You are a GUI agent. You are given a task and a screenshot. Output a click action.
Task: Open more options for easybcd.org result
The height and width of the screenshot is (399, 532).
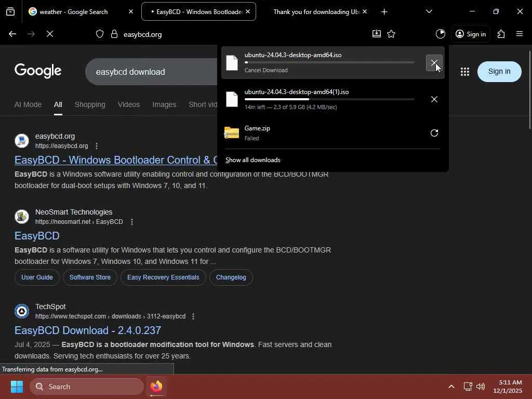[97, 146]
